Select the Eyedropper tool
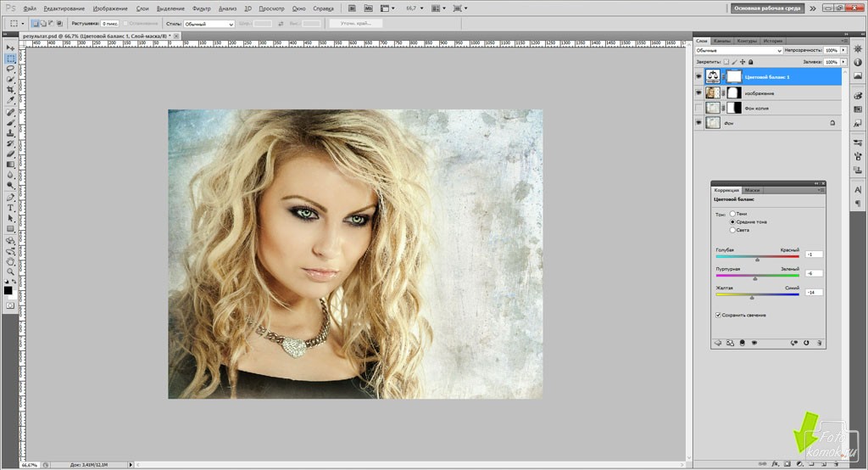The width and height of the screenshot is (868, 470). (x=10, y=100)
